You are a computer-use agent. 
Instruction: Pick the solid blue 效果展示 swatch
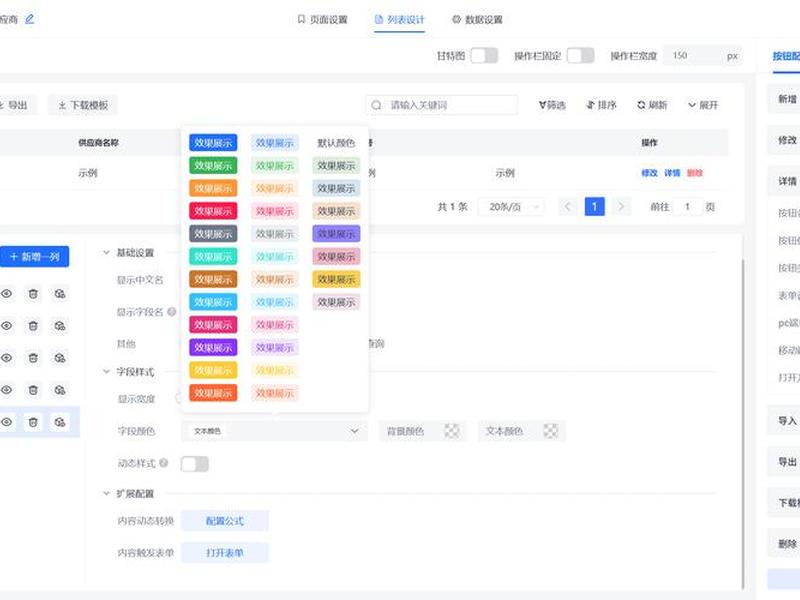point(213,143)
